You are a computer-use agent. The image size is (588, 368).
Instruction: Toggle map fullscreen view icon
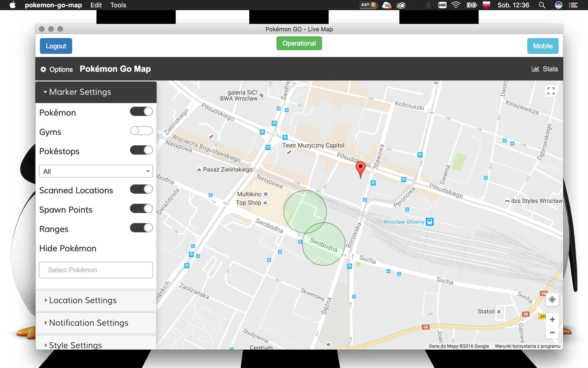point(551,91)
